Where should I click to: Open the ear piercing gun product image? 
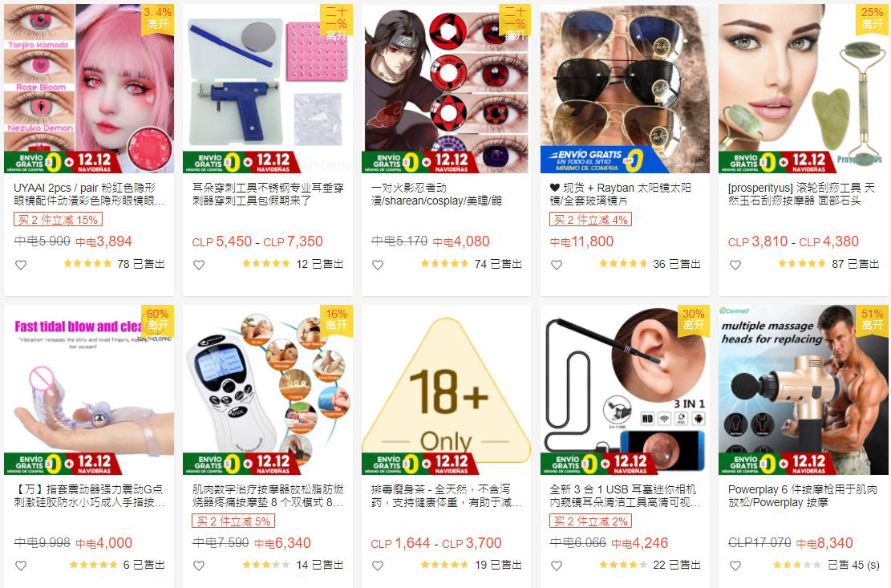point(267,88)
